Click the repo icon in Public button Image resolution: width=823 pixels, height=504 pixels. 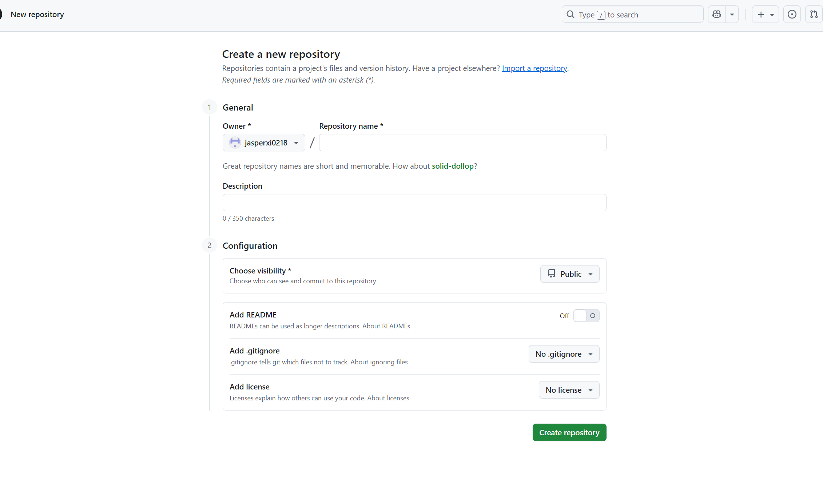(x=552, y=273)
